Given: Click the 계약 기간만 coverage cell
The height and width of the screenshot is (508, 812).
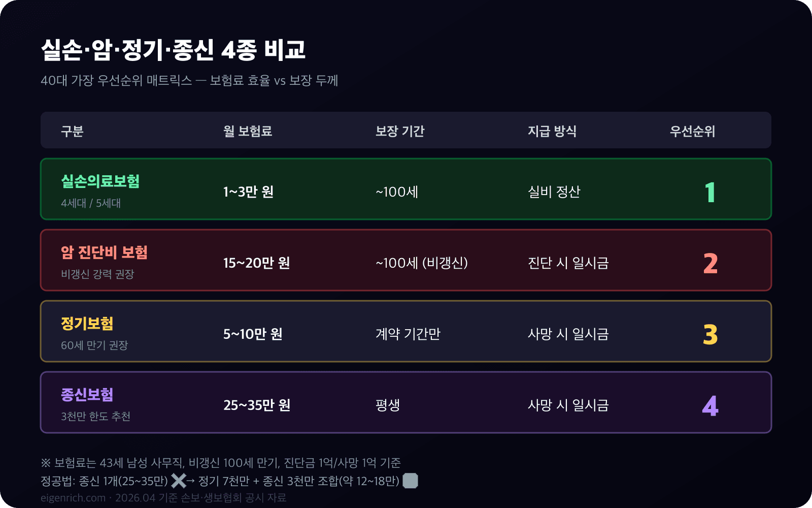Looking at the screenshot, I should tap(408, 334).
